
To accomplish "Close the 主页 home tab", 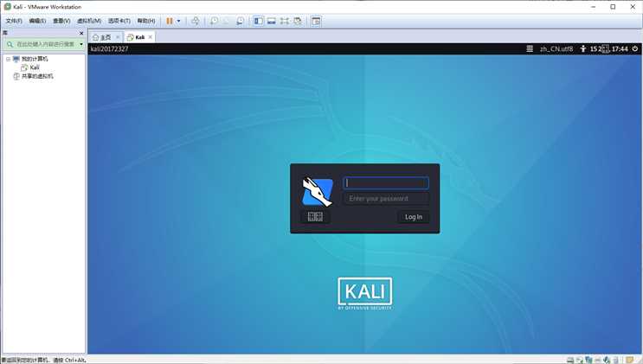I will pyautogui.click(x=118, y=37).
